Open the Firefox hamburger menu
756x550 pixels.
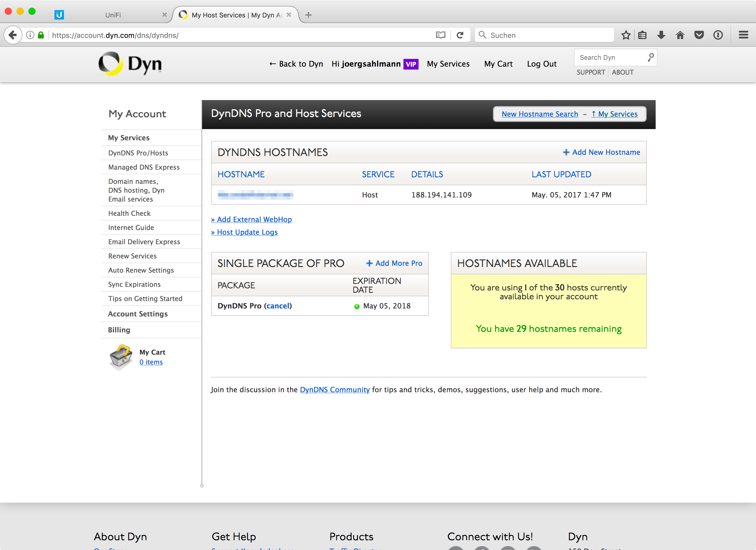pos(744,35)
